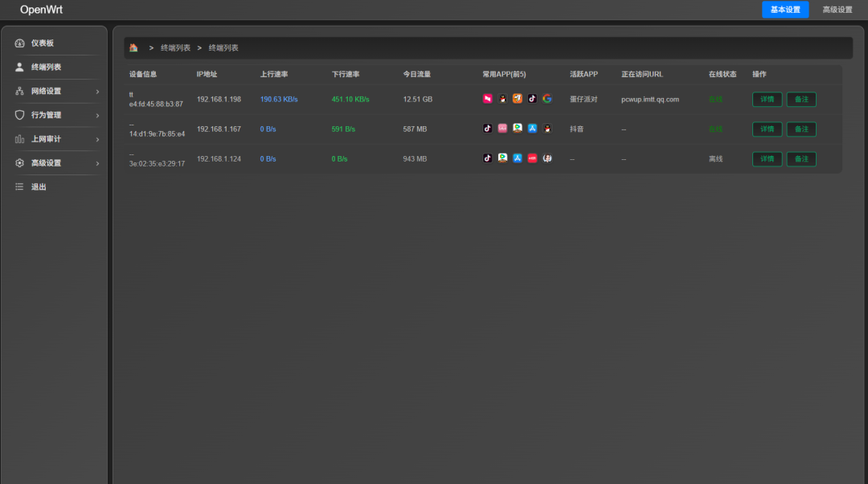Click 备注 for device 192.168.1.167
Image resolution: width=868 pixels, height=484 pixels.
[801, 129]
